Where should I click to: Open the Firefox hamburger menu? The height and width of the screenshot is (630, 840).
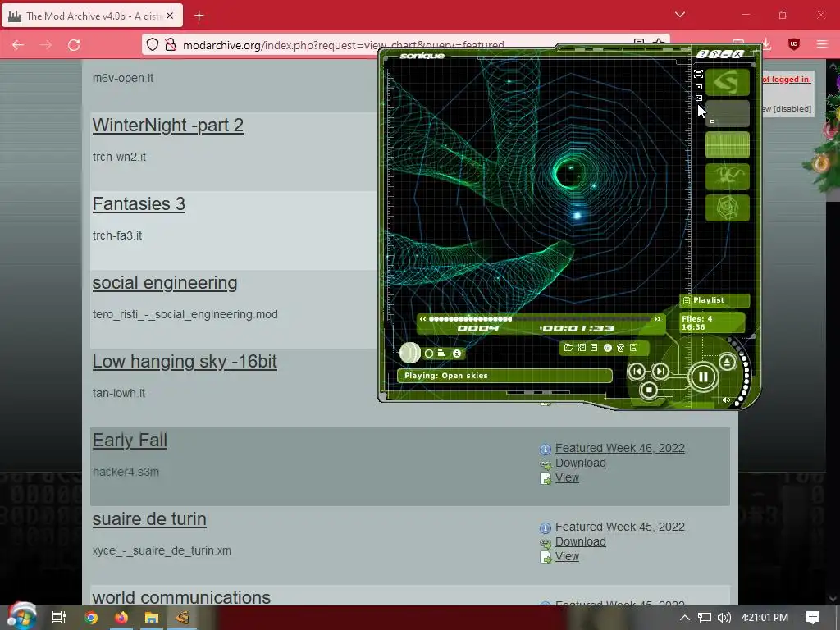pyautogui.click(x=822, y=44)
